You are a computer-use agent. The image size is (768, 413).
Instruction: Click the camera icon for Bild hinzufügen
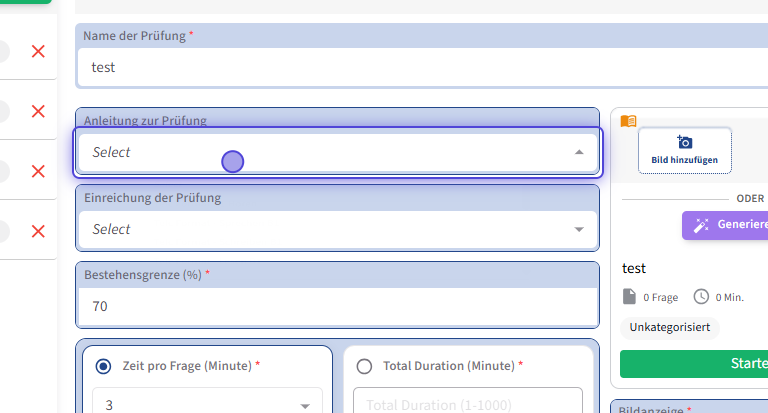[685, 142]
